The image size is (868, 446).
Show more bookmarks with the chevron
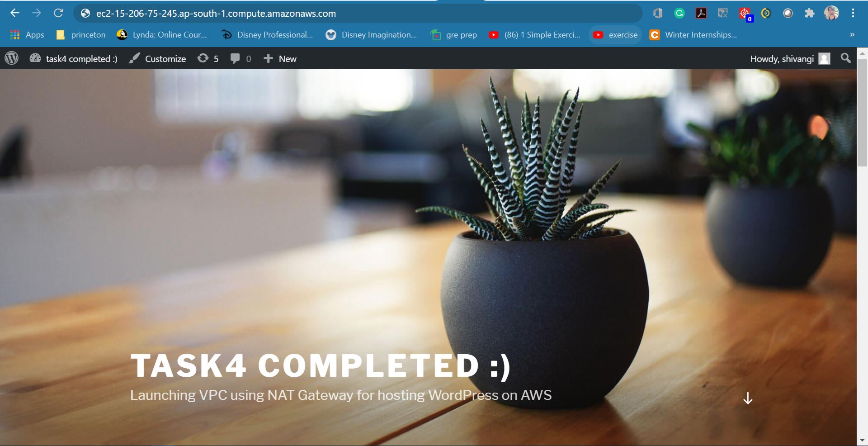(x=852, y=35)
